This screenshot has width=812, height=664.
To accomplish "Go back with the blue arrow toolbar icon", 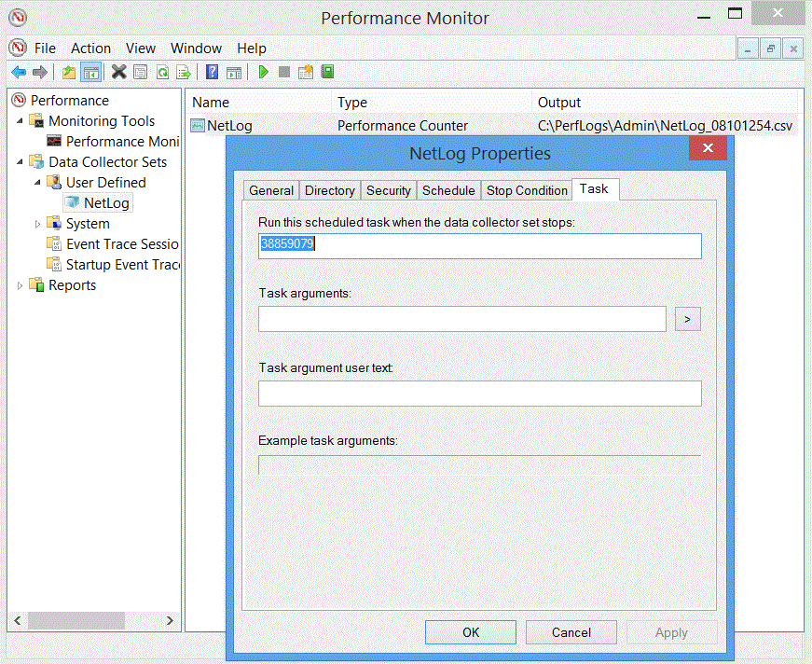I will [19, 72].
